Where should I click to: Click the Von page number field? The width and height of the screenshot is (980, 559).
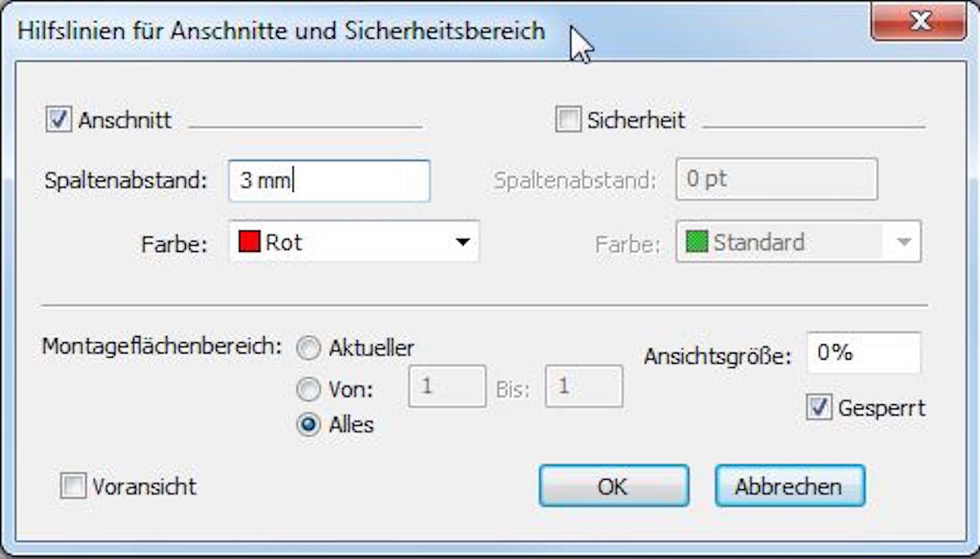pyautogui.click(x=447, y=387)
